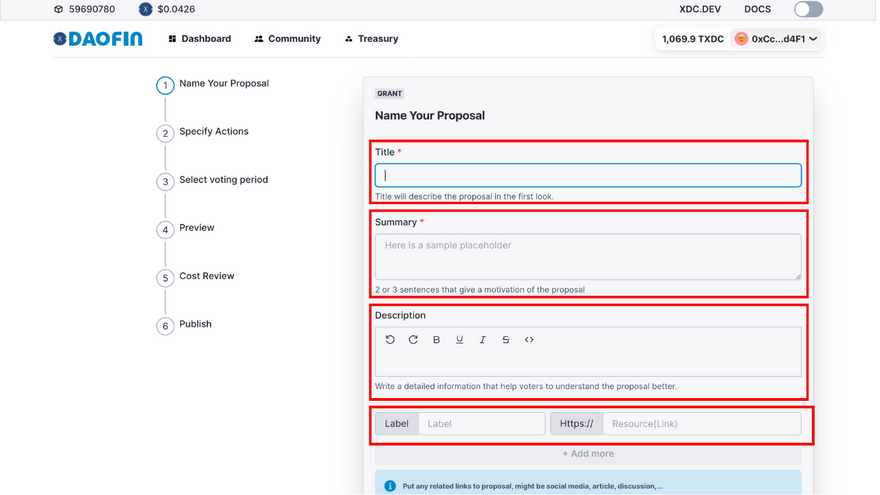
Task: Open the Treasury menu item
Action: [x=371, y=39]
